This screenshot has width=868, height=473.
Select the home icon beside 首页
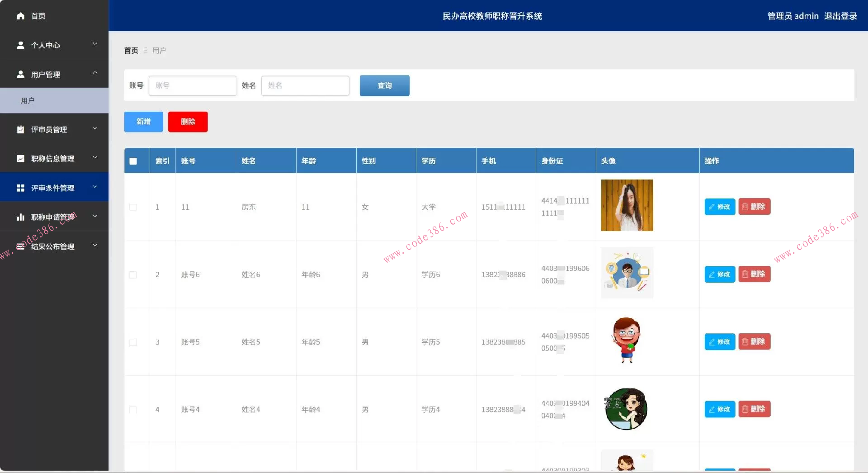tap(21, 16)
